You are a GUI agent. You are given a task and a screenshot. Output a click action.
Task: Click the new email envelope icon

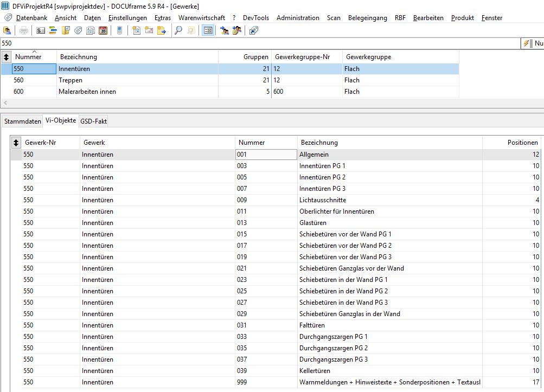(149, 30)
